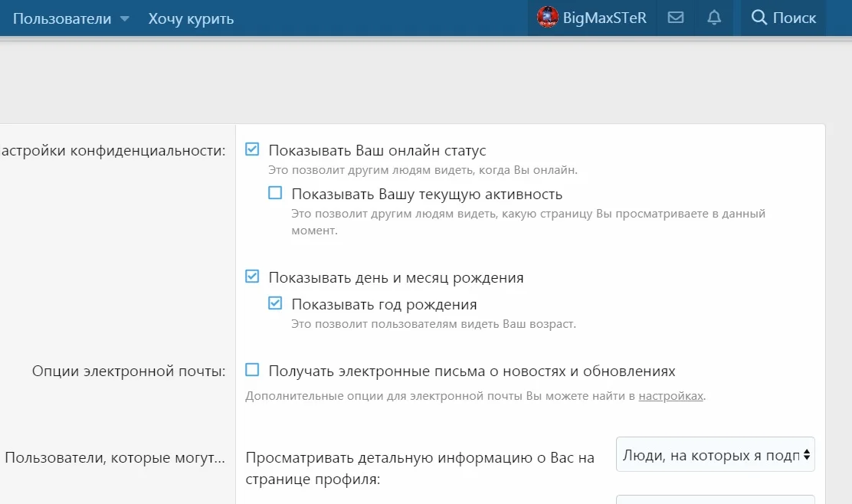Click the Пользователи navigation item
852x504 pixels.
tap(62, 18)
